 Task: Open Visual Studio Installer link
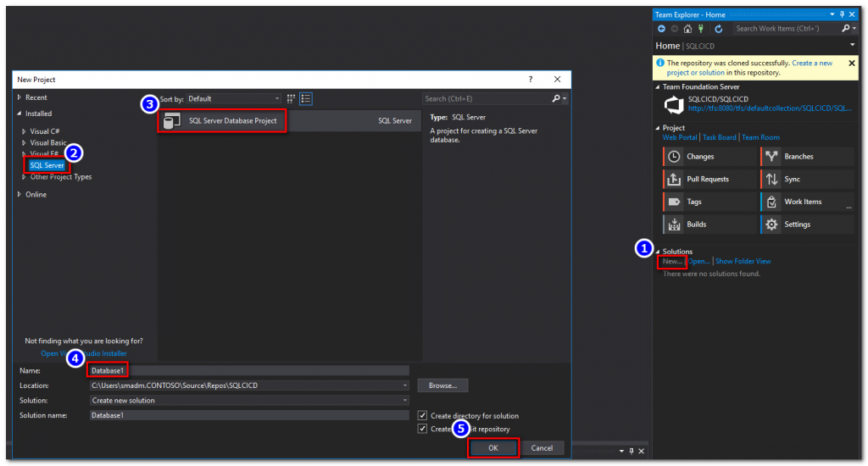click(x=84, y=353)
